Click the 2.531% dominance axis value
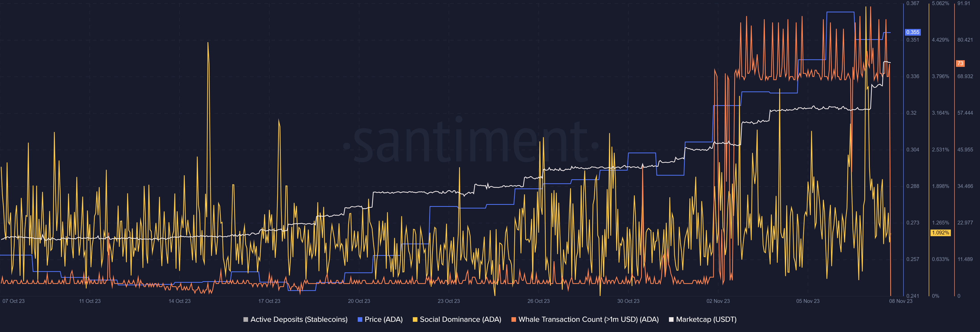 940,150
